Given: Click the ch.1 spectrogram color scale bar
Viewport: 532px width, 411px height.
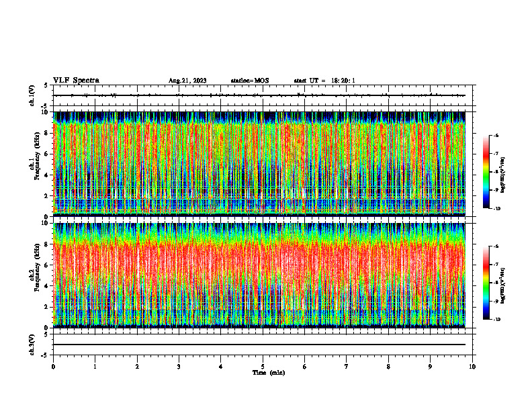Looking at the screenshot, I should click(x=486, y=172).
